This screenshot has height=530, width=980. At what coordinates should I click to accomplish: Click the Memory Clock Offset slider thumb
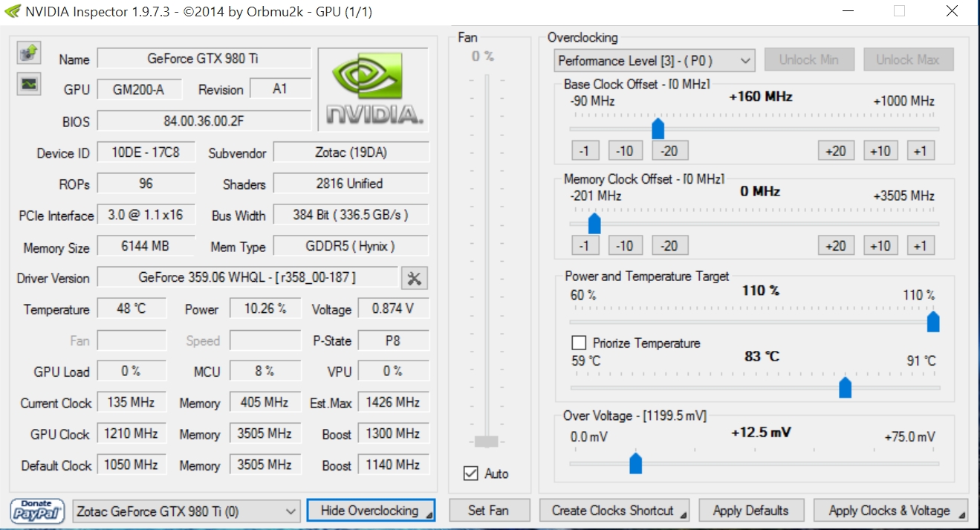pos(594,223)
